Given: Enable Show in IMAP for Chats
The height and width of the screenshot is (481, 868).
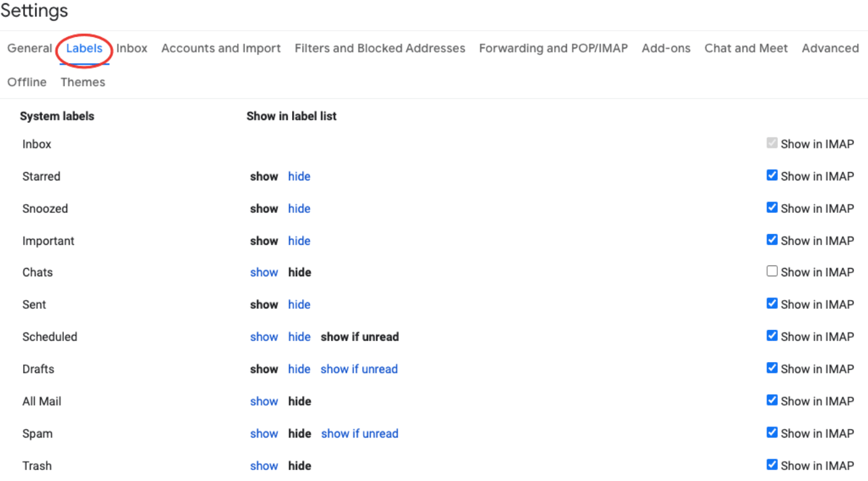Looking at the screenshot, I should click(x=771, y=271).
